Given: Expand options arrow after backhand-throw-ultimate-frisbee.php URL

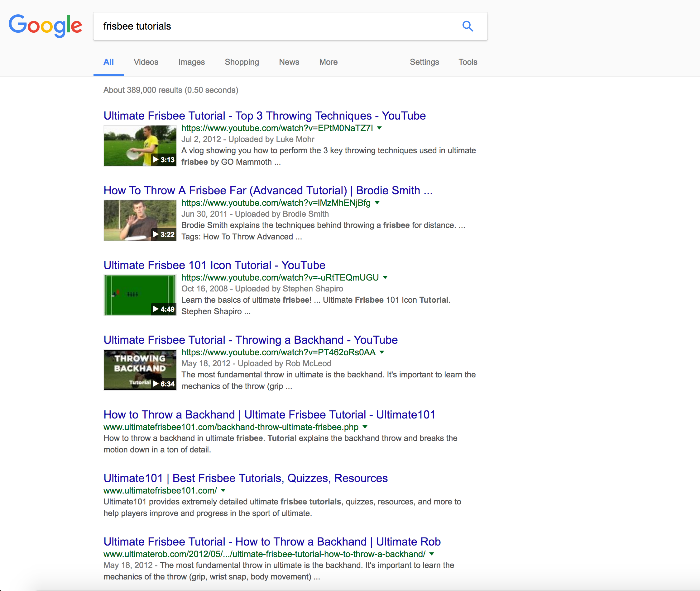Looking at the screenshot, I should pos(365,427).
